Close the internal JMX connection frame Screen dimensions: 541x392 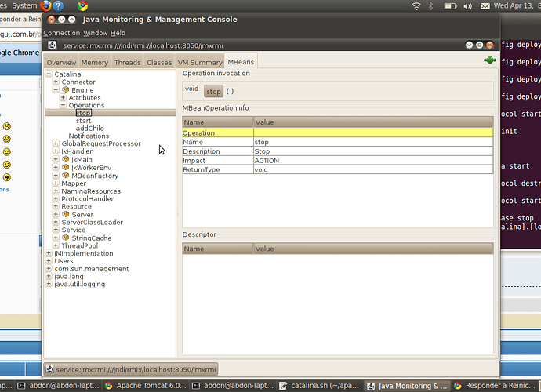tap(489, 45)
